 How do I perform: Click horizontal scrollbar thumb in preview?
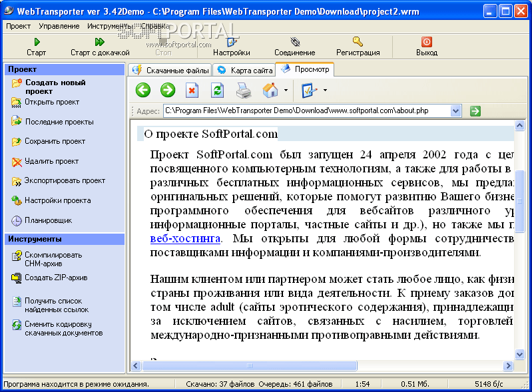(x=250, y=365)
